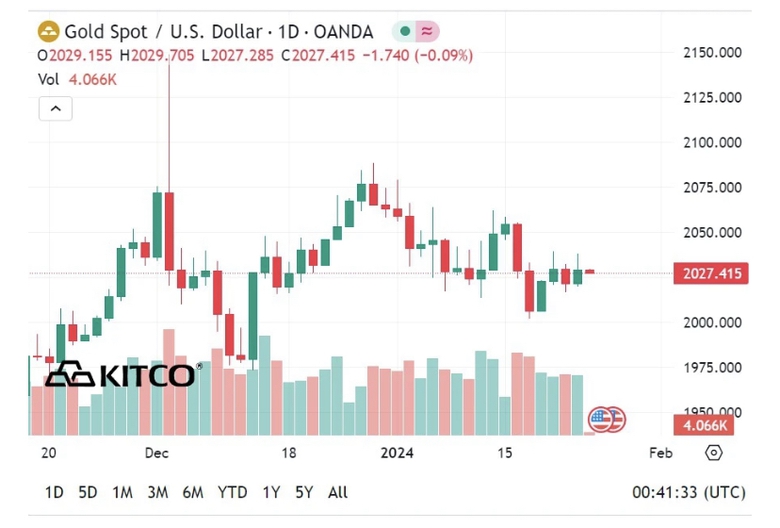Show All historical data range
This screenshot has width=780, height=528.
(338, 493)
